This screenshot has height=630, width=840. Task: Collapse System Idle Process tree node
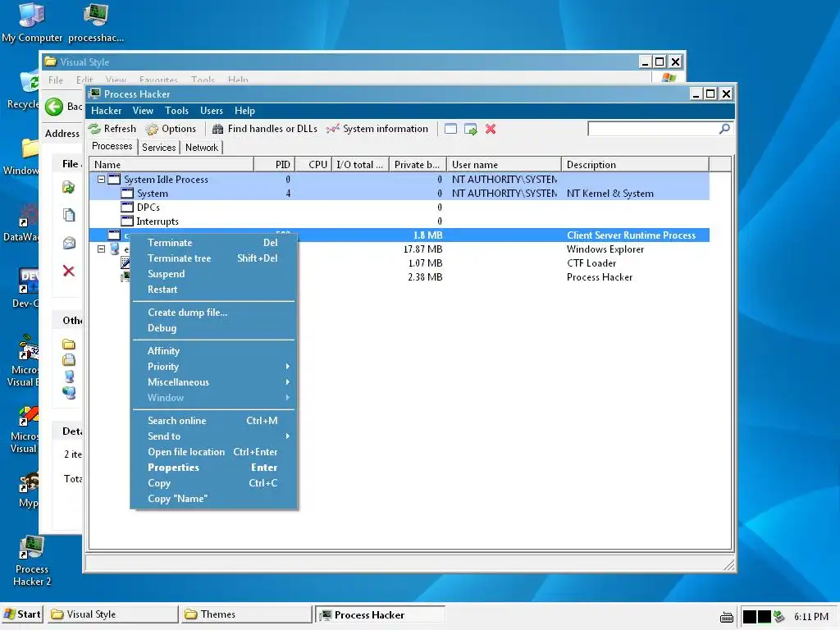(101, 180)
